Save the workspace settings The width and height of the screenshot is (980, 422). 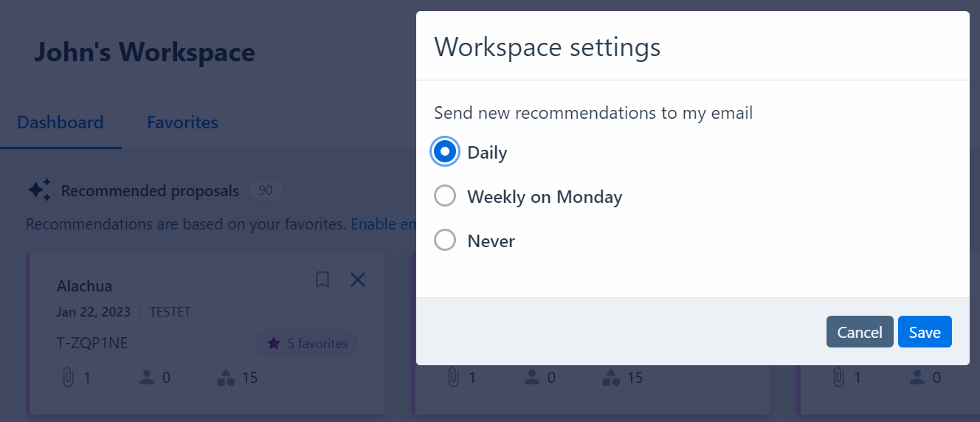pyautogui.click(x=925, y=332)
